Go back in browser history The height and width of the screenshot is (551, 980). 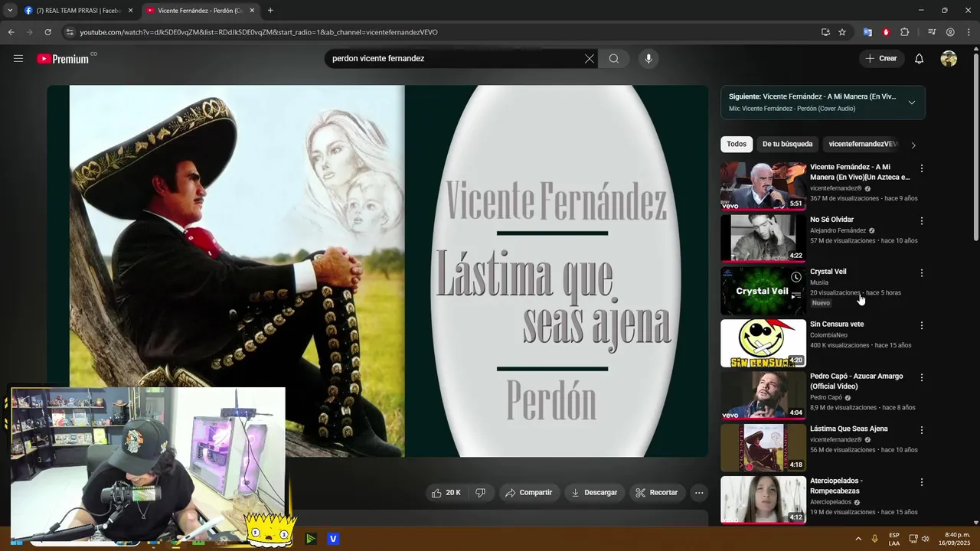(x=11, y=32)
